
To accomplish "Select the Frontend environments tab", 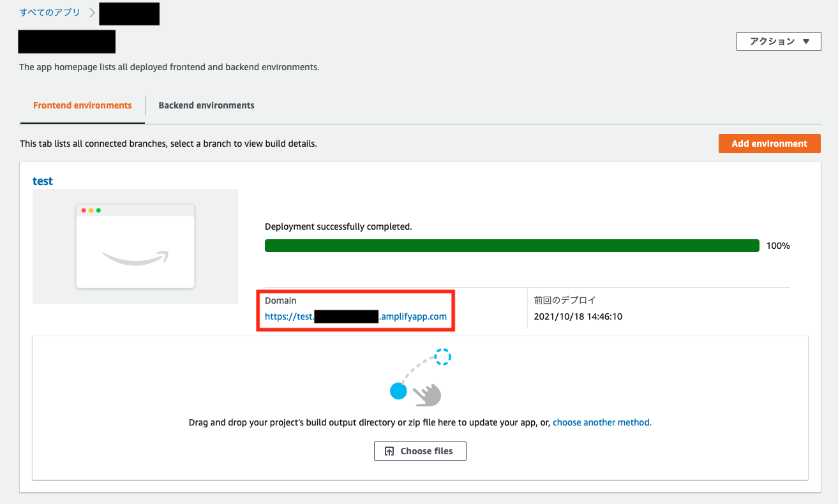I will pos(82,105).
